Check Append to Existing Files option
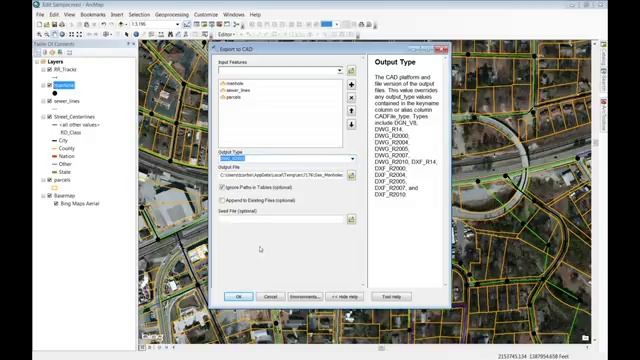 (222, 200)
